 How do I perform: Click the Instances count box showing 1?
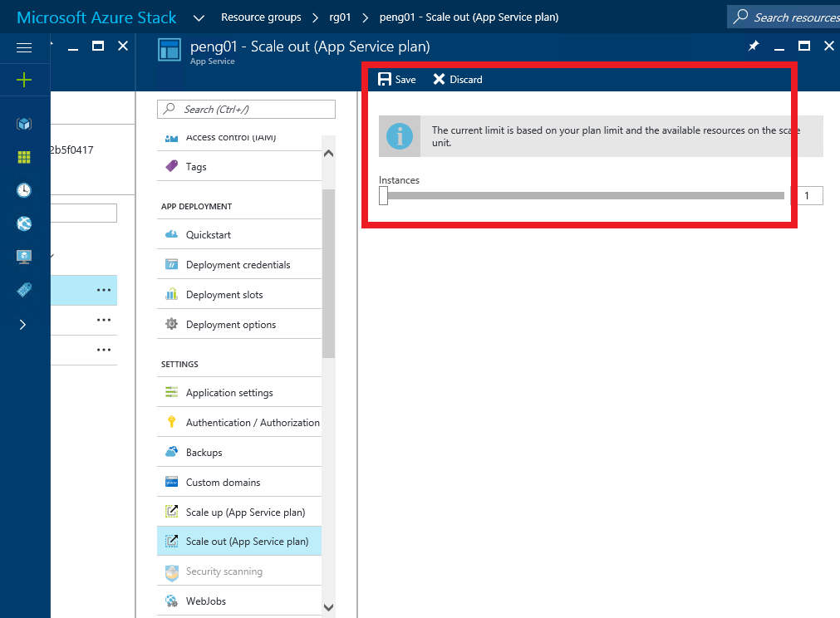point(807,195)
